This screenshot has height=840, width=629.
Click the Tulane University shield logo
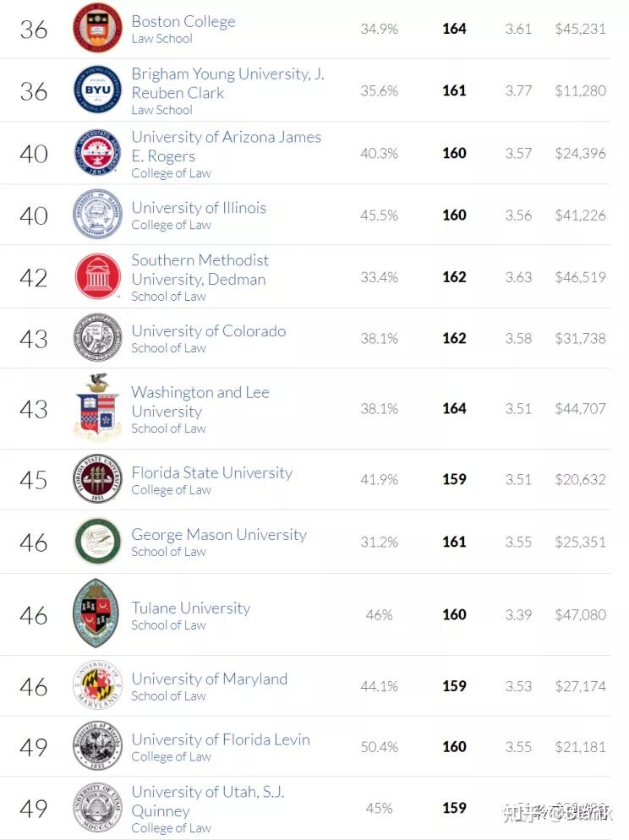pos(97,614)
